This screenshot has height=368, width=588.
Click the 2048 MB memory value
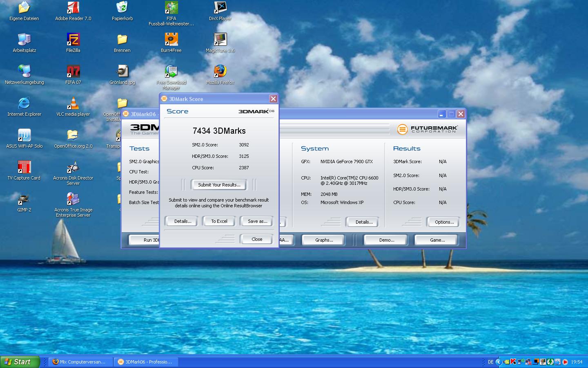pyautogui.click(x=329, y=194)
